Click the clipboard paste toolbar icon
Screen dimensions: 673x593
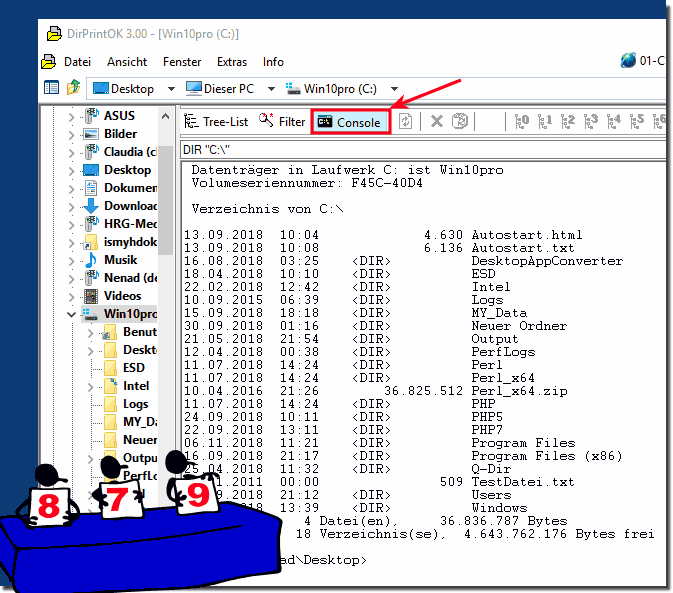point(460,121)
